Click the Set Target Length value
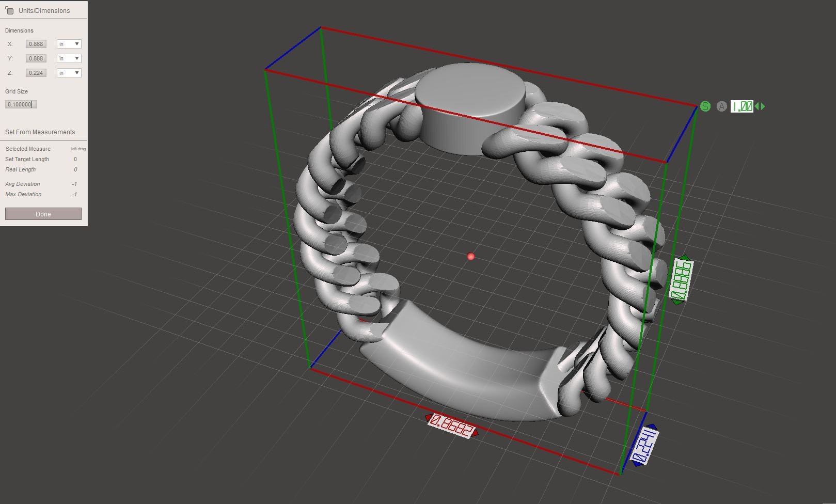 click(x=75, y=159)
